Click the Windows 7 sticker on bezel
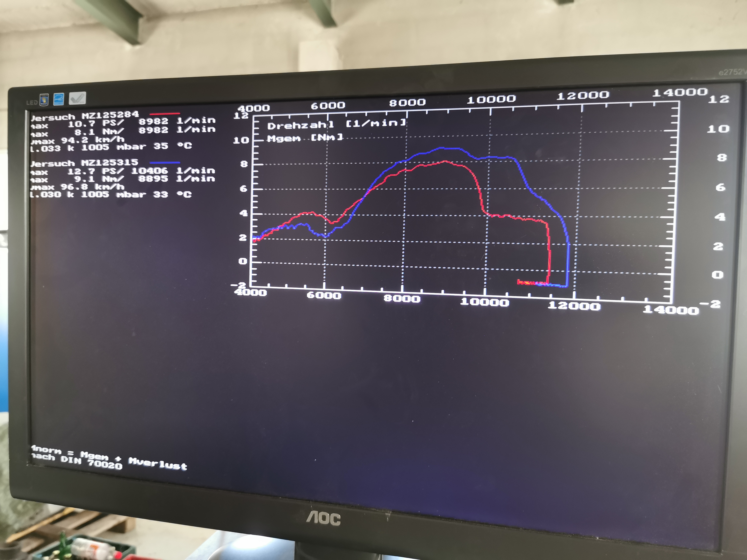Image resolution: width=747 pixels, height=560 pixels. pos(44,100)
